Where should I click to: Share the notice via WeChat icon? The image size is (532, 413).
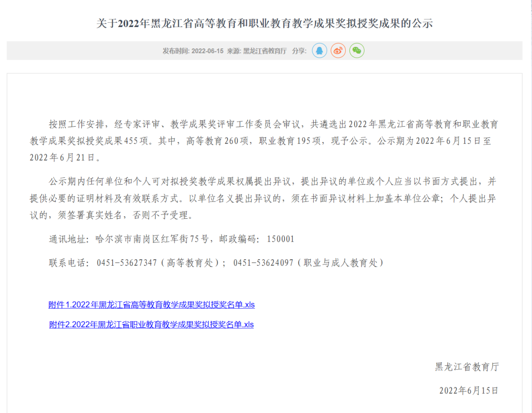click(357, 51)
